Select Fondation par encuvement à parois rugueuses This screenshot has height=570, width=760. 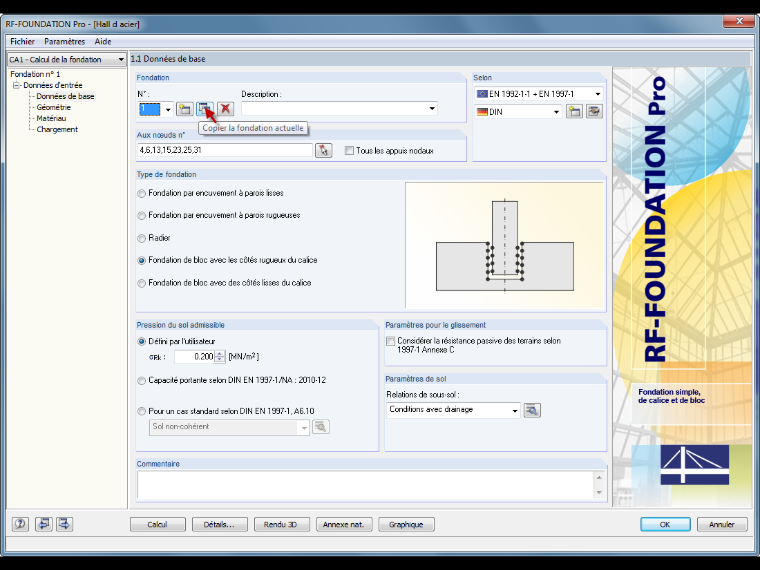[x=142, y=216]
